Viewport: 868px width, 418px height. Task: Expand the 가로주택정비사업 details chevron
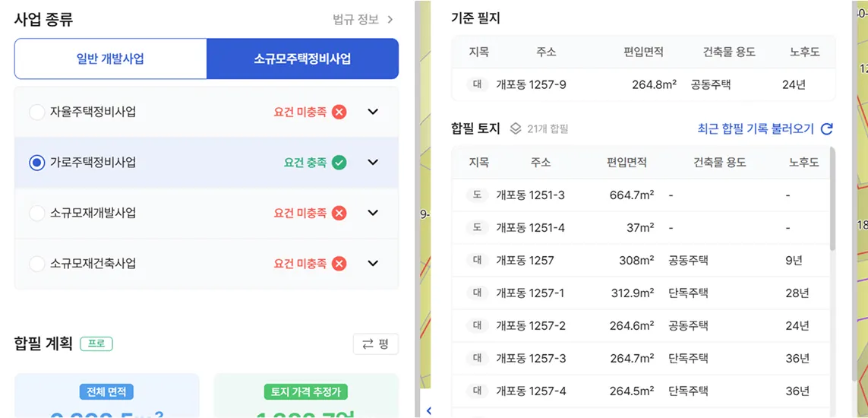[x=373, y=162]
